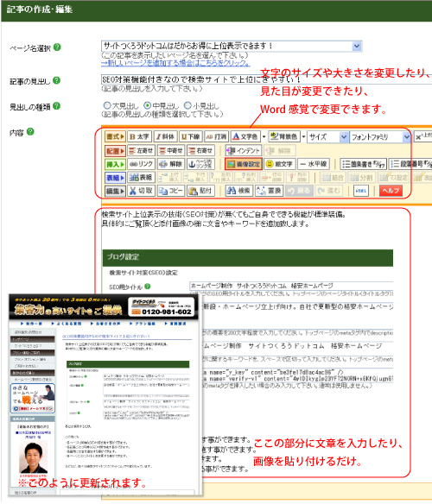
Task: Create a numbered list with 段落番号
Action: click(410, 164)
